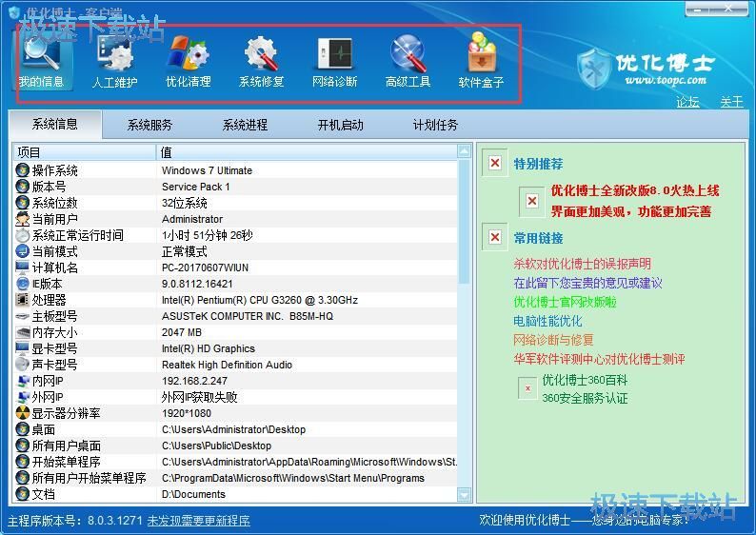Click 未发现需要更新程序 status link
The width and height of the screenshot is (756, 535).
tap(199, 521)
